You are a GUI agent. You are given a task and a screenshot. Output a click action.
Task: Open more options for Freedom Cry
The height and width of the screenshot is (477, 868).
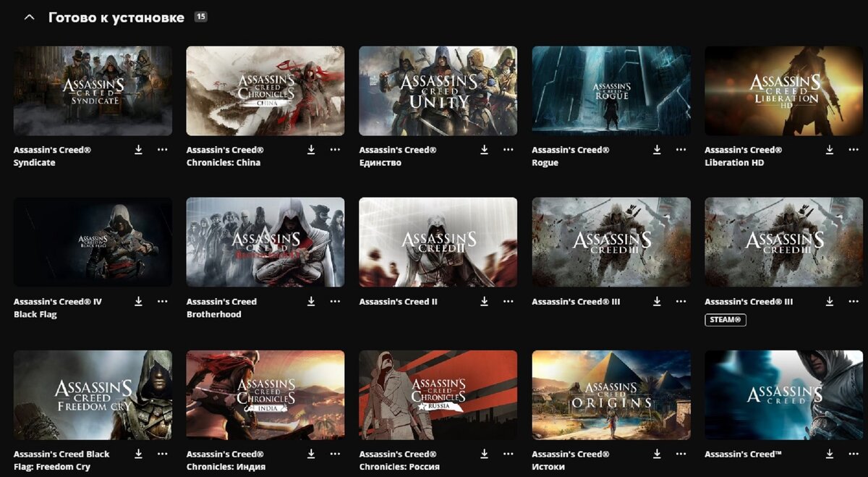[162, 454]
